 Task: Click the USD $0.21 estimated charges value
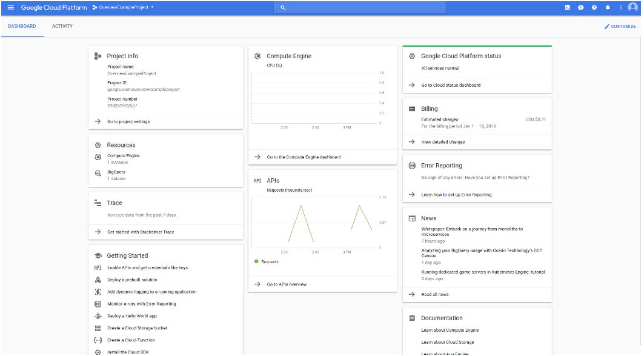[x=536, y=119]
